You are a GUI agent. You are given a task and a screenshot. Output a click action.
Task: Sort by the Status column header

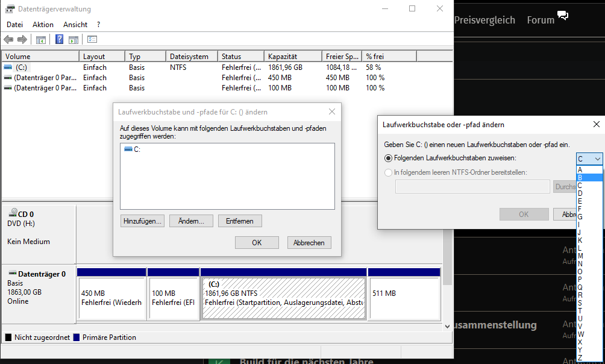point(241,57)
